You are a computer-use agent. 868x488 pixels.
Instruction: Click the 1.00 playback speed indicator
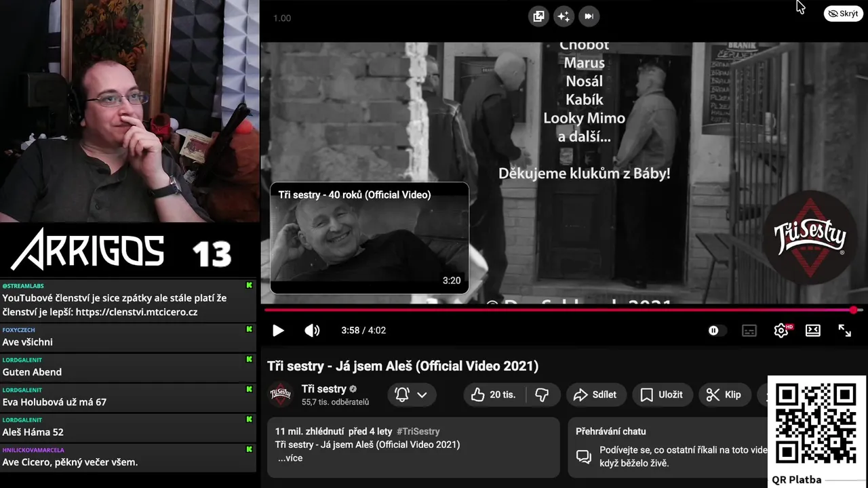click(x=282, y=18)
